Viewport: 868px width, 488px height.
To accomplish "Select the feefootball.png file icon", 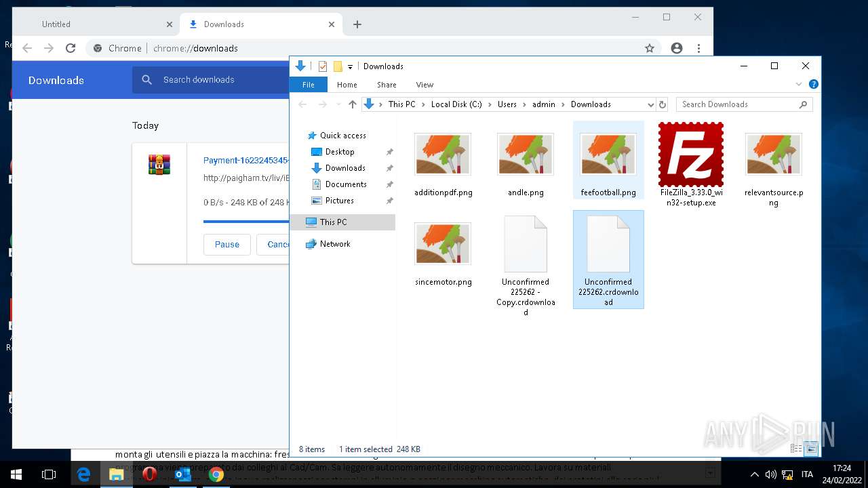I will (x=608, y=155).
